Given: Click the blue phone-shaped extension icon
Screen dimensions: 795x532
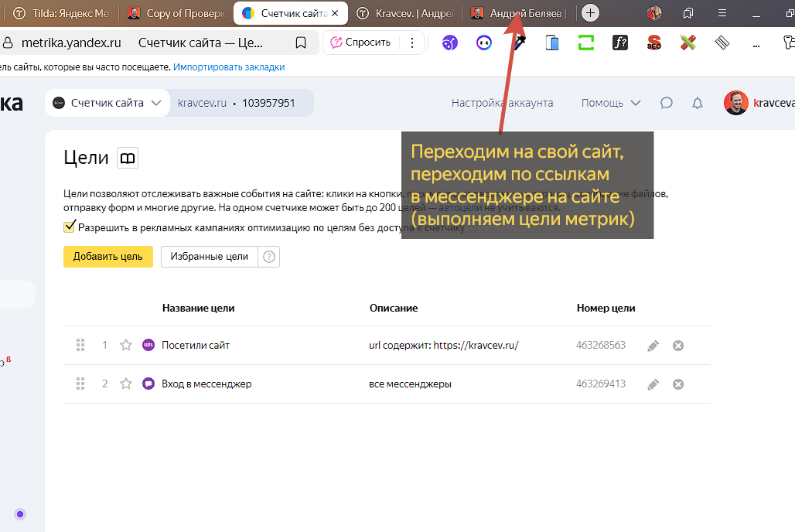Looking at the screenshot, I should (552, 43).
